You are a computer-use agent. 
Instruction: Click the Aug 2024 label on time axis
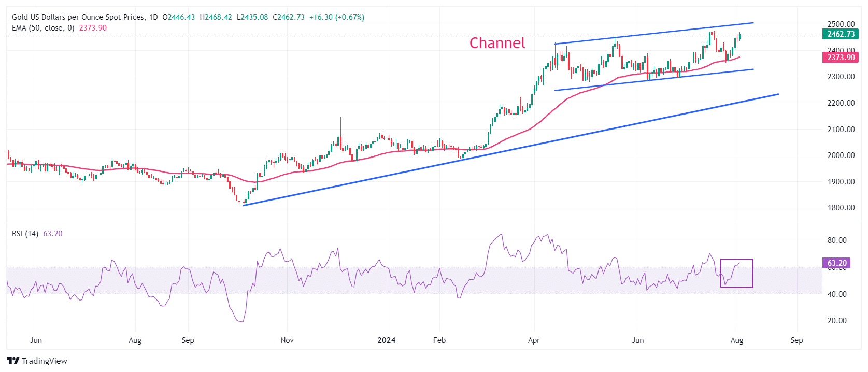(737, 340)
